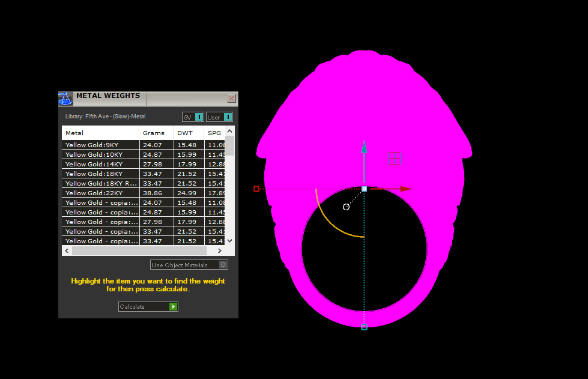Click the green Calculate arrow icon
The image size is (588, 379).
click(174, 307)
